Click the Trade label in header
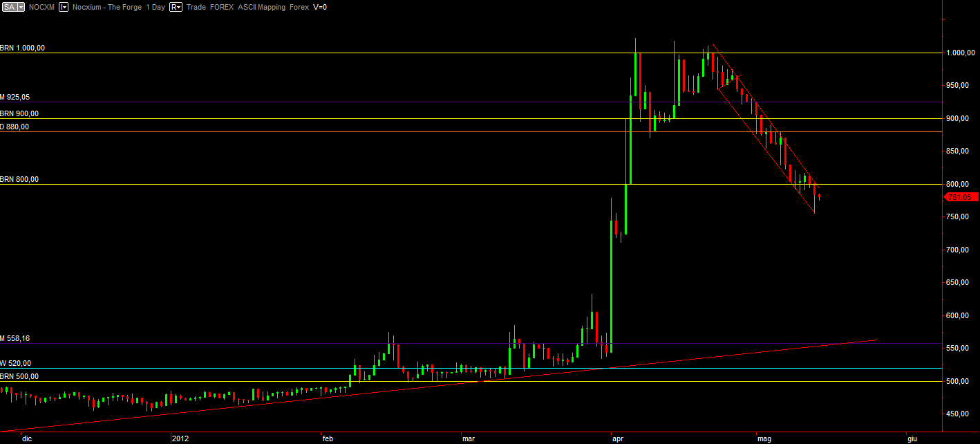980x444 pixels. pyautogui.click(x=196, y=7)
